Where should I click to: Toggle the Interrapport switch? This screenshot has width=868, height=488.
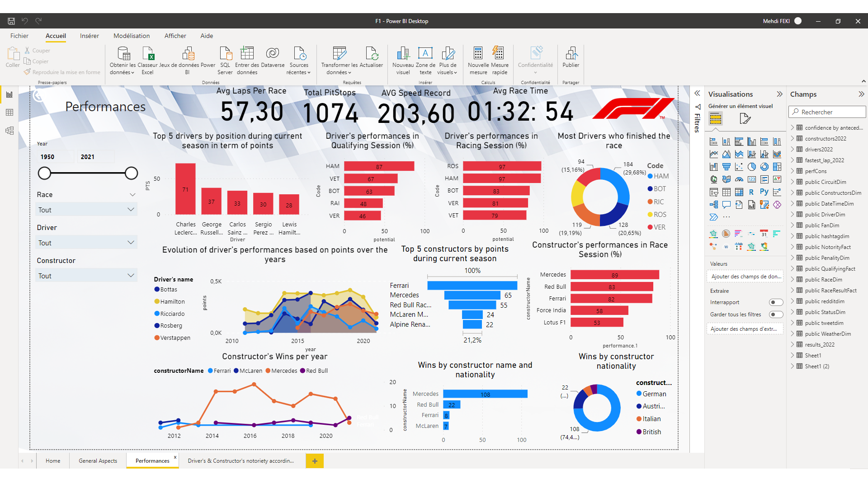776,302
